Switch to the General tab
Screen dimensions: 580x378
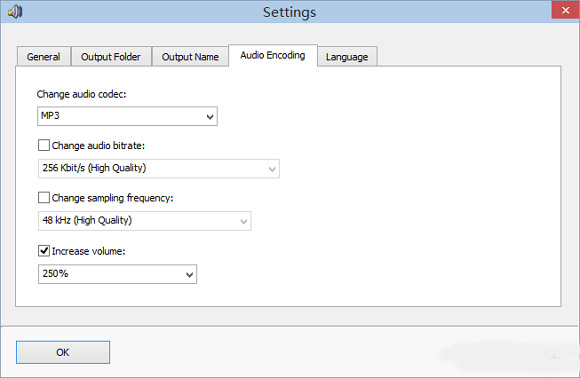pyautogui.click(x=44, y=57)
